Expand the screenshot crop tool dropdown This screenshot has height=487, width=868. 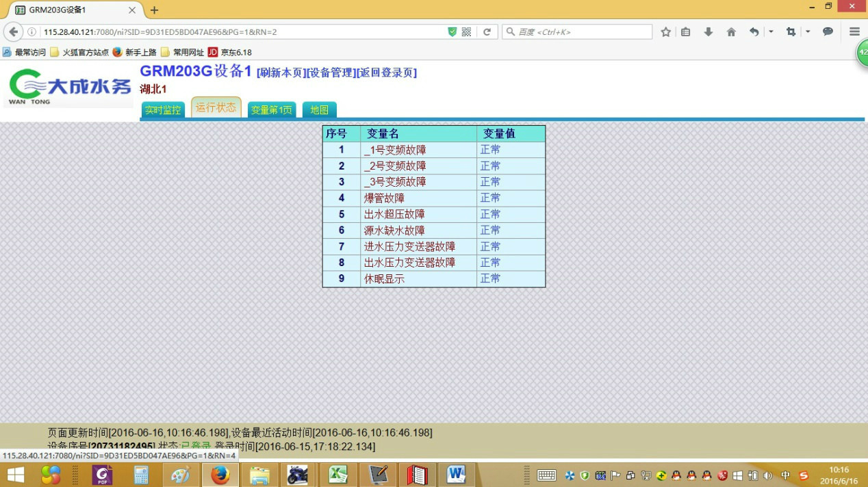[x=808, y=32]
